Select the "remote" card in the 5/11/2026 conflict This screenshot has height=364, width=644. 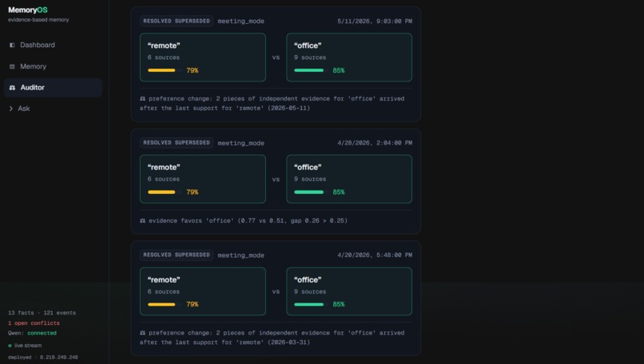click(202, 57)
